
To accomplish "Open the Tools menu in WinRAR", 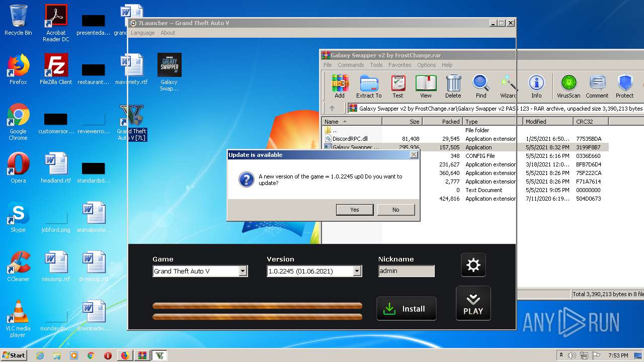I will click(376, 65).
